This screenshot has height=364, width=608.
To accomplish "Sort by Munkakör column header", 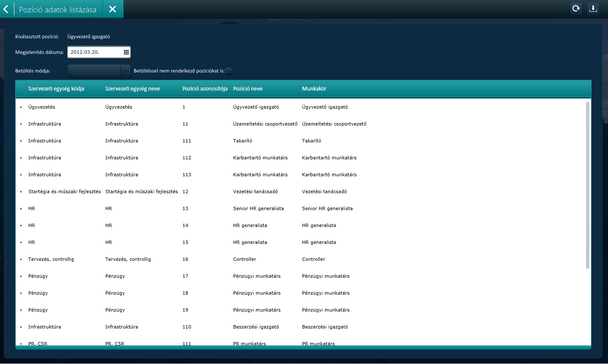I will [x=314, y=89].
